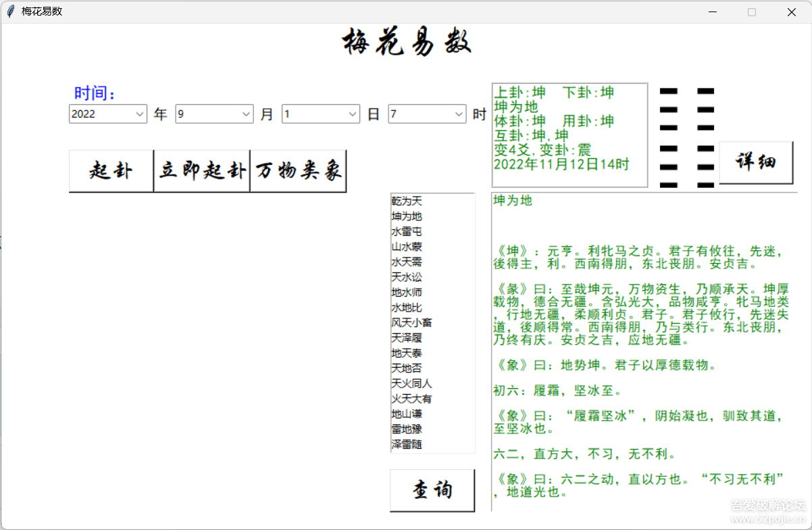Open the day dropdown showing 1
Screen dimensions: 812x530
[321, 114]
